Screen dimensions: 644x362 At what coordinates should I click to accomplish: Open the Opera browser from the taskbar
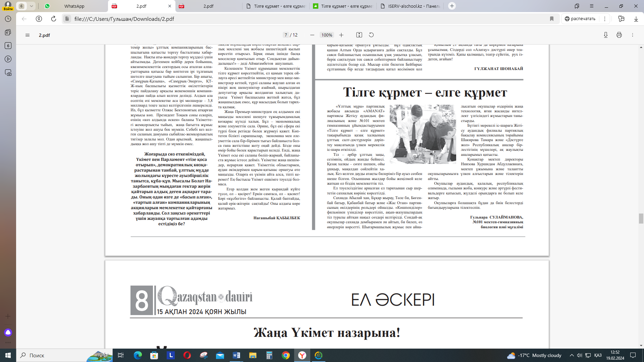click(x=187, y=355)
